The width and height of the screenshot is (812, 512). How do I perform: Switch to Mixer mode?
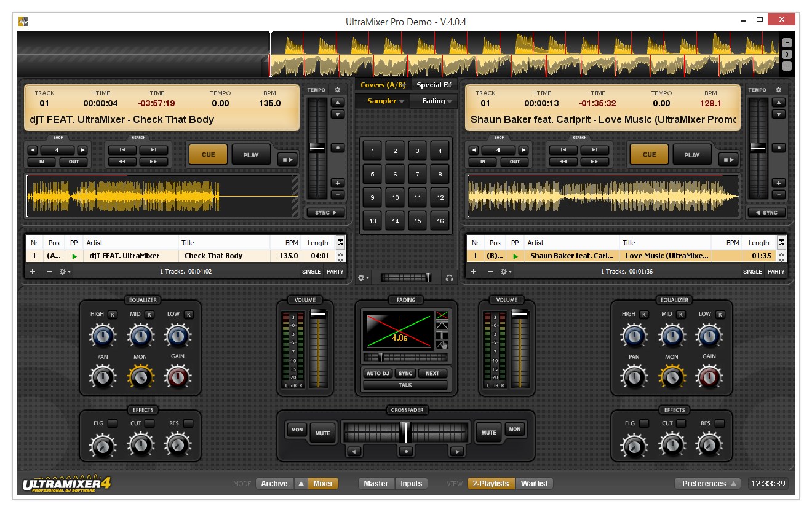pyautogui.click(x=323, y=484)
